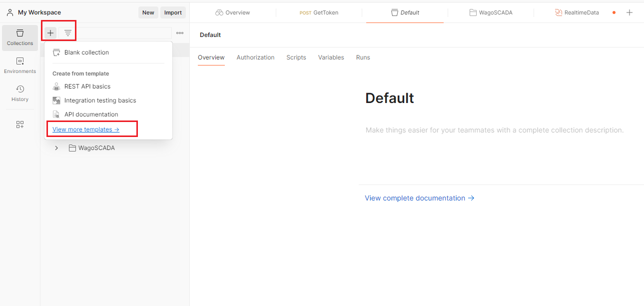Open the Collections sidebar panel

[20, 37]
